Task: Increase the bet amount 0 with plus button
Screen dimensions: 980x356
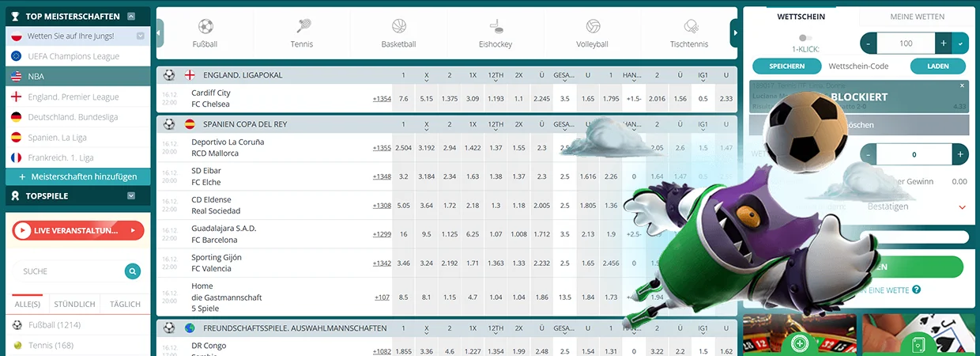Action: coord(960,155)
